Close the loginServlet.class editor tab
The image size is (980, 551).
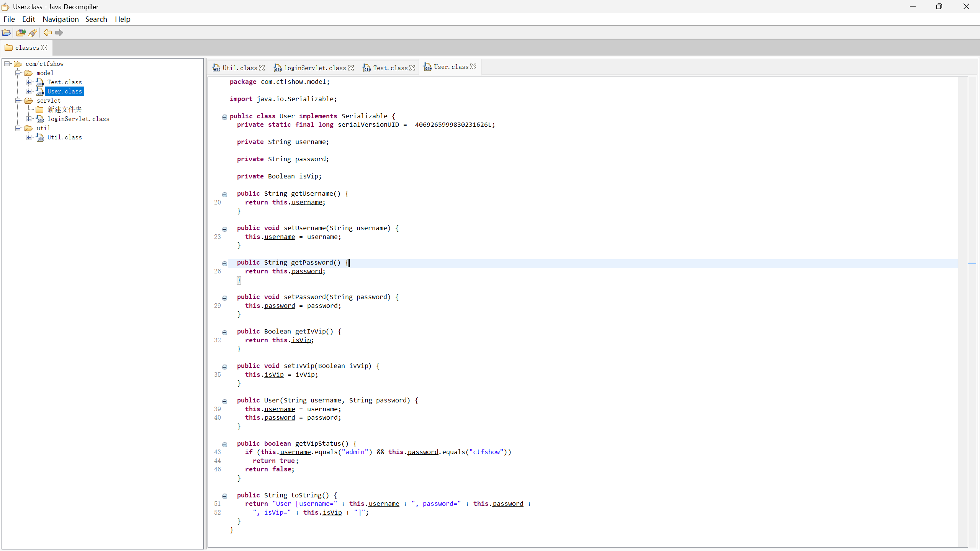coord(351,68)
